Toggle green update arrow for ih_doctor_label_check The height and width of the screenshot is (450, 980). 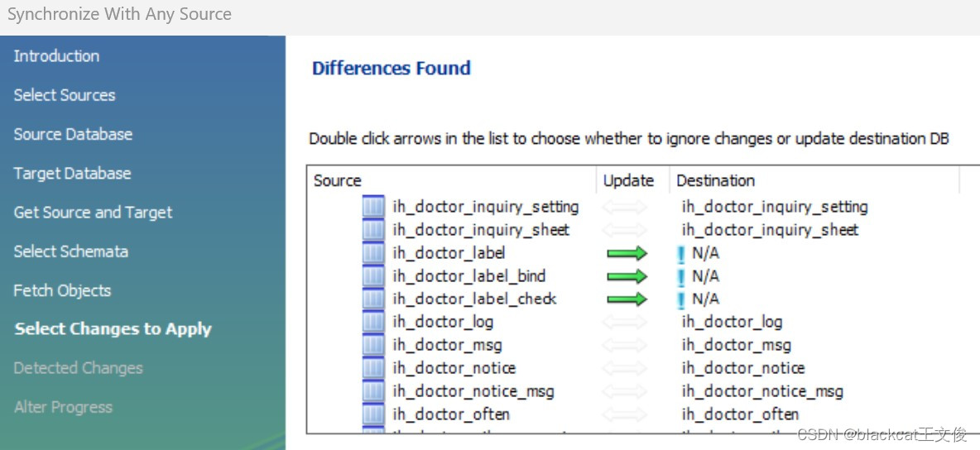tap(627, 299)
